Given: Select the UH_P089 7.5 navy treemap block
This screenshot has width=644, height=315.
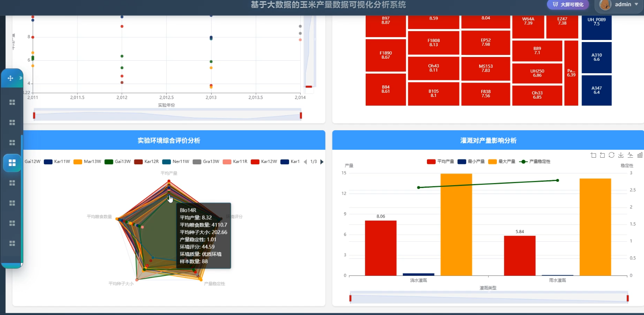Looking at the screenshot, I should coord(597,27).
